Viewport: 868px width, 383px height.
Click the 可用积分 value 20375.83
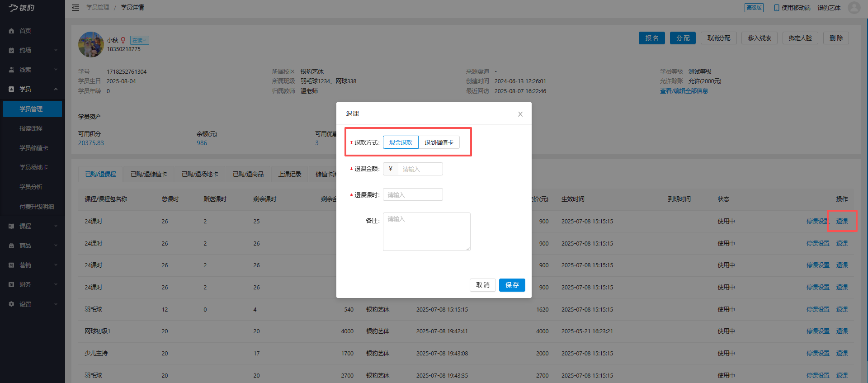click(x=91, y=143)
